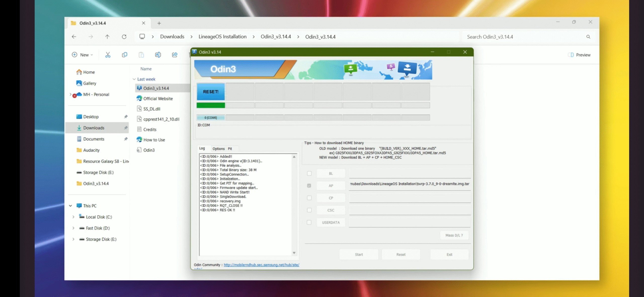Check the USERDATA checkbox
The height and width of the screenshot is (297, 644).
coord(309,222)
